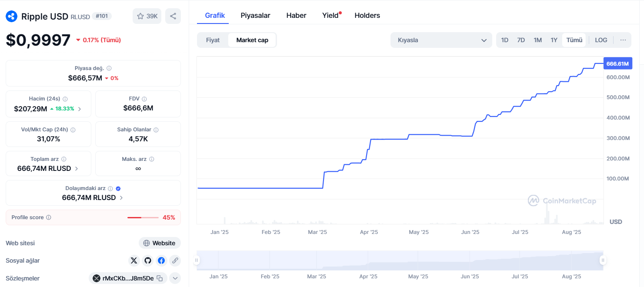This screenshot has height=287, width=644.
Task: Click the info icon next to Piyasa değ.
Action: 109,68
